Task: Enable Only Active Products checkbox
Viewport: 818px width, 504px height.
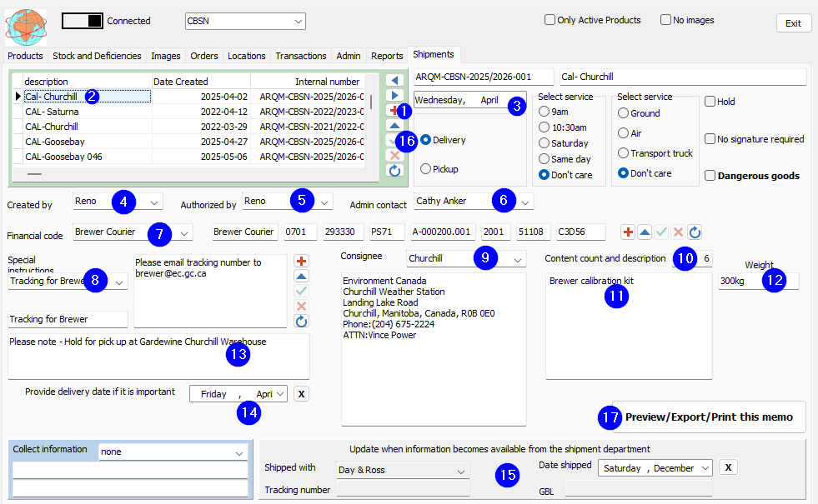Action: tap(550, 20)
